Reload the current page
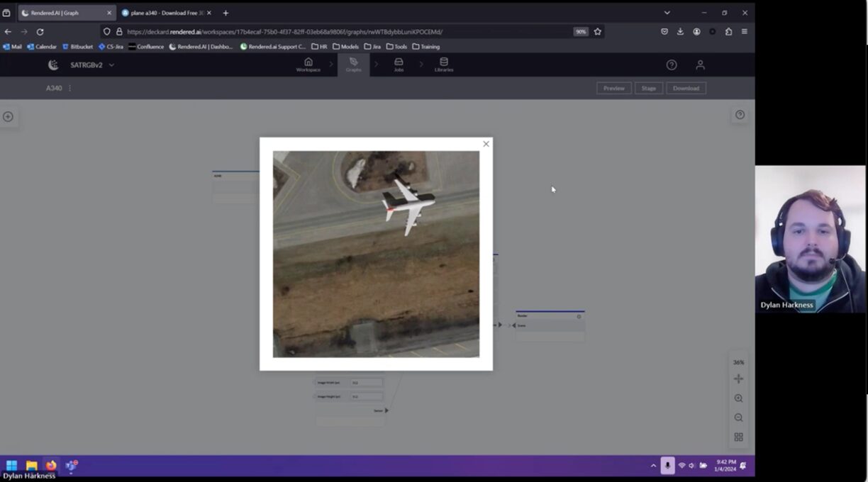Viewport: 868px width, 482px height. pyautogui.click(x=40, y=32)
